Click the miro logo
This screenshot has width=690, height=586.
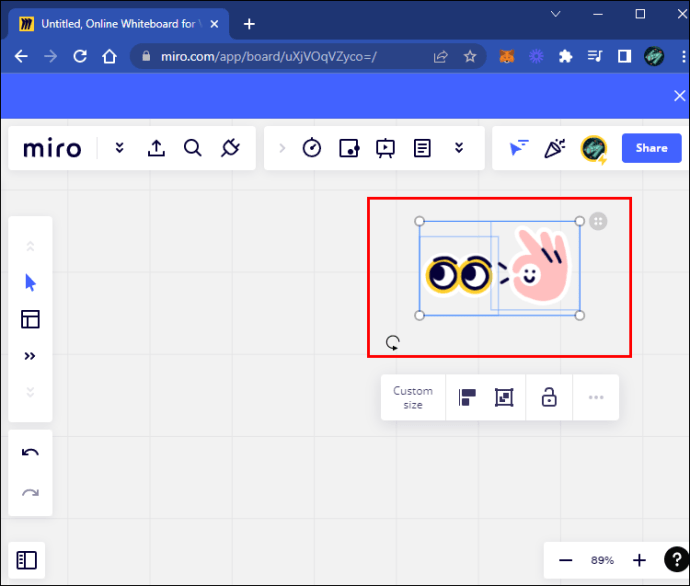coord(52,148)
